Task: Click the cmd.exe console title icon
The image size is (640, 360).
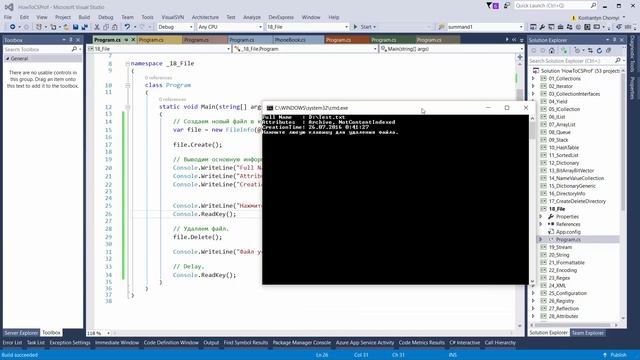Action: click(x=269, y=108)
